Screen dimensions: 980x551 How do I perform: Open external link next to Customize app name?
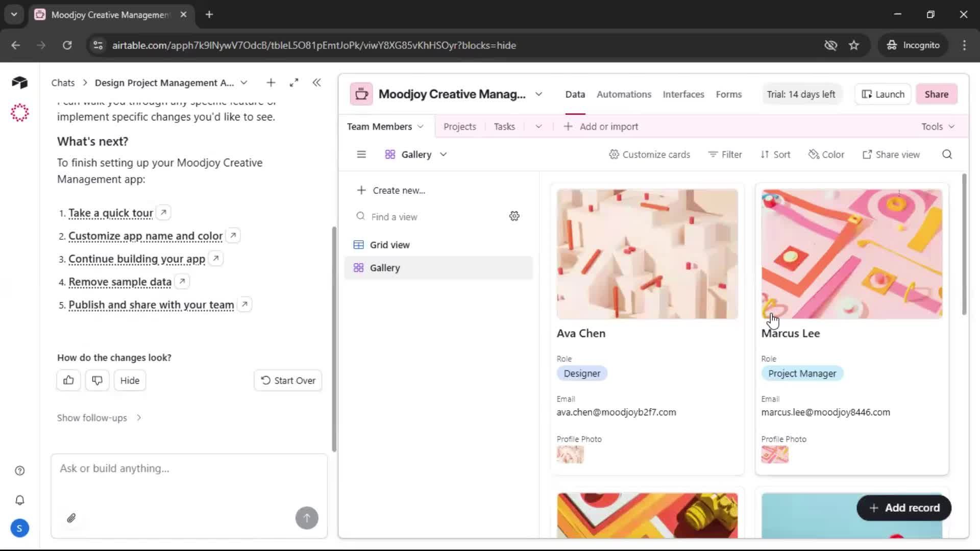pos(233,235)
